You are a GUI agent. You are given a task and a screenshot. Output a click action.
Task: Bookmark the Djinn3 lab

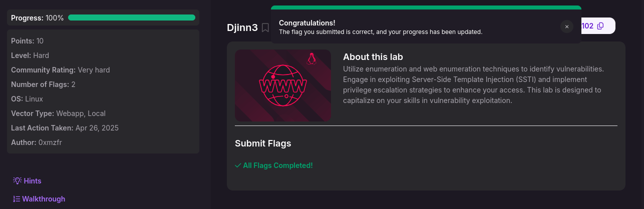pyautogui.click(x=265, y=27)
